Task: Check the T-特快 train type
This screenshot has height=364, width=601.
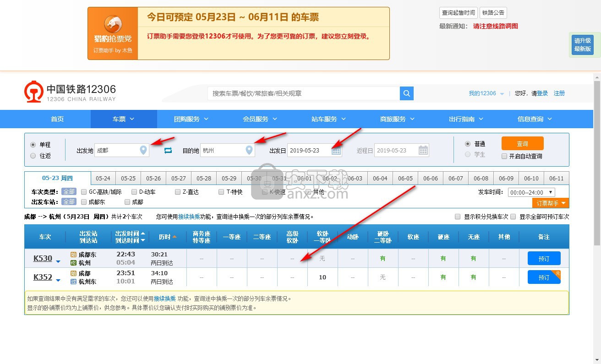Action: point(221,192)
